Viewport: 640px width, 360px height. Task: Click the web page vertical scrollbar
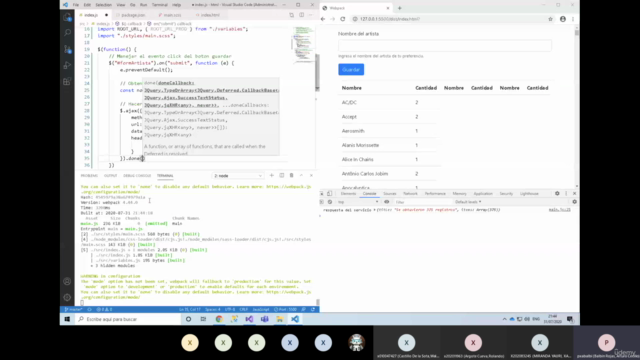[x=576, y=107]
